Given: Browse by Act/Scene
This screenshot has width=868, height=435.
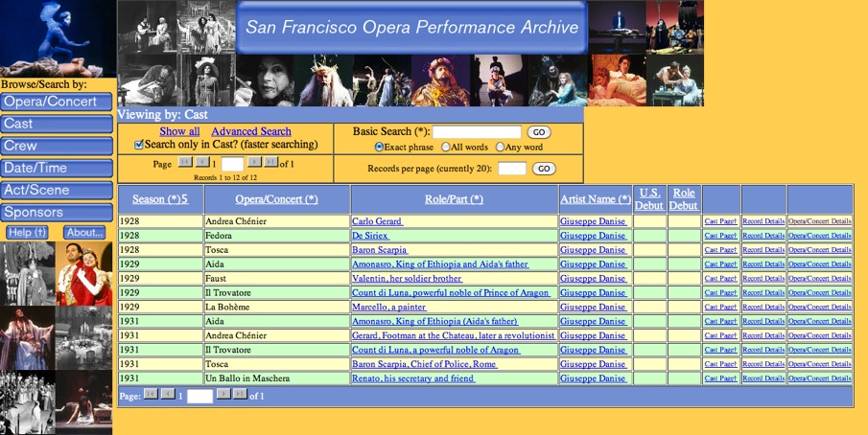Looking at the screenshot, I should [x=56, y=190].
